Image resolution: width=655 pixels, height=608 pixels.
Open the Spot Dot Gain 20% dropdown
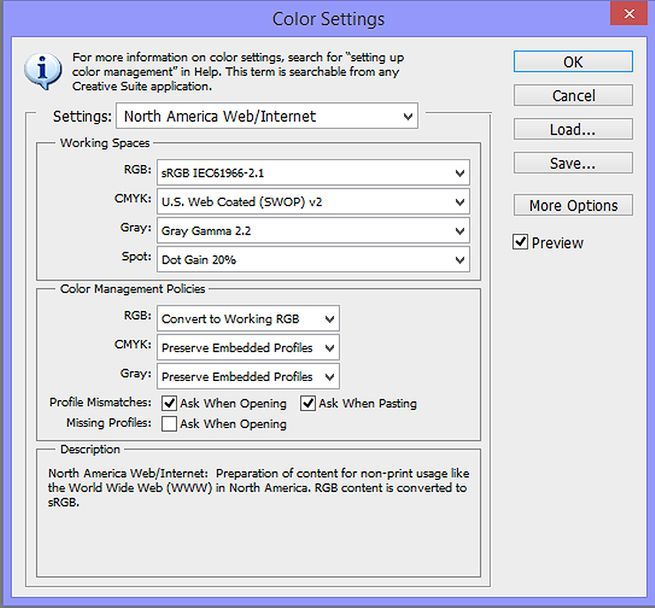click(x=313, y=259)
